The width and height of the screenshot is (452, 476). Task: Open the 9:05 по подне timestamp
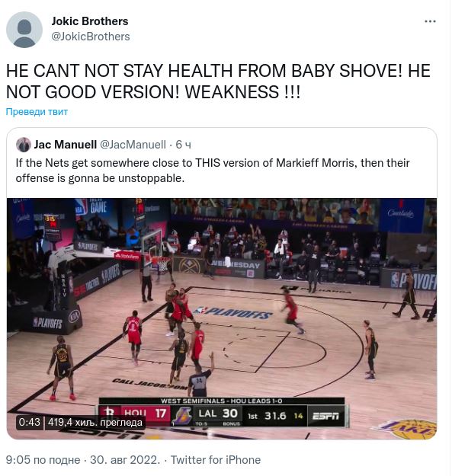[43, 460]
